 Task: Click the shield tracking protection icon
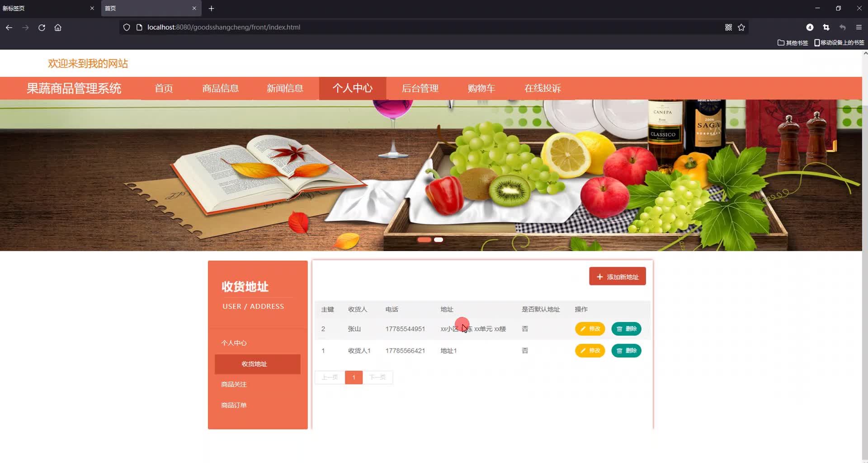[x=127, y=27]
